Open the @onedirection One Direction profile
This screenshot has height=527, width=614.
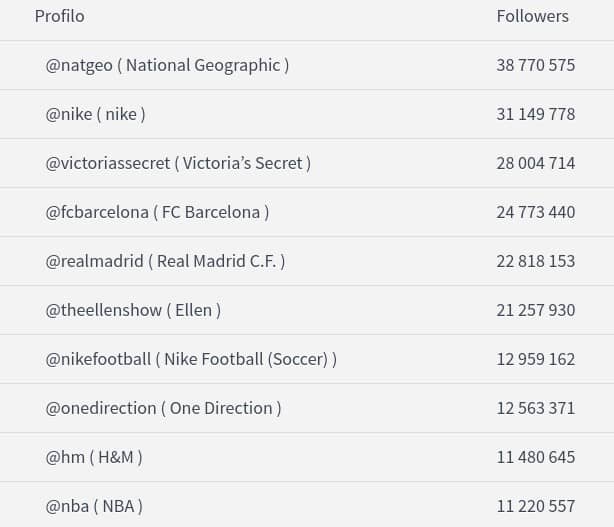(163, 408)
